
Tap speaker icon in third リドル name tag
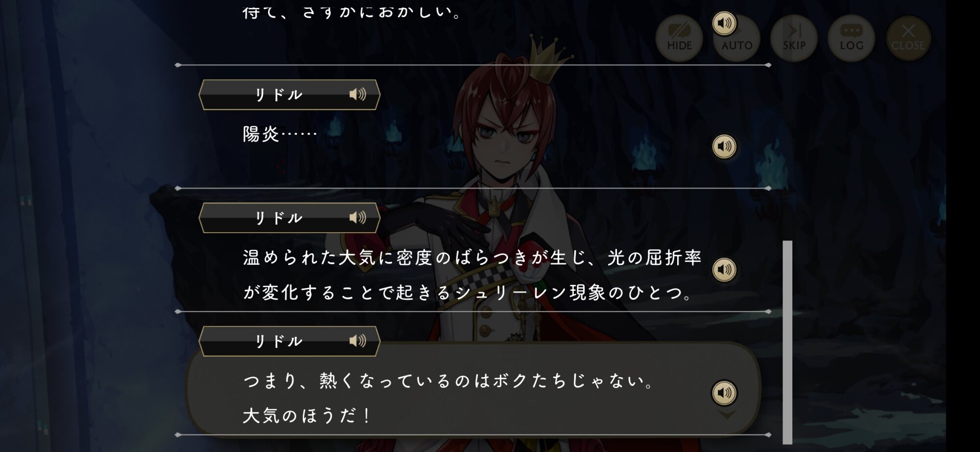pyautogui.click(x=358, y=341)
